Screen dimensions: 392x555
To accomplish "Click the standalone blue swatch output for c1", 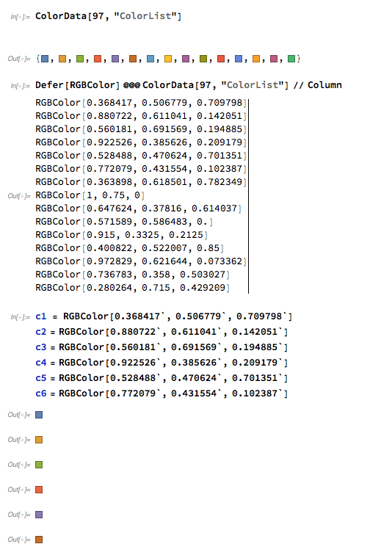I will (39, 415).
